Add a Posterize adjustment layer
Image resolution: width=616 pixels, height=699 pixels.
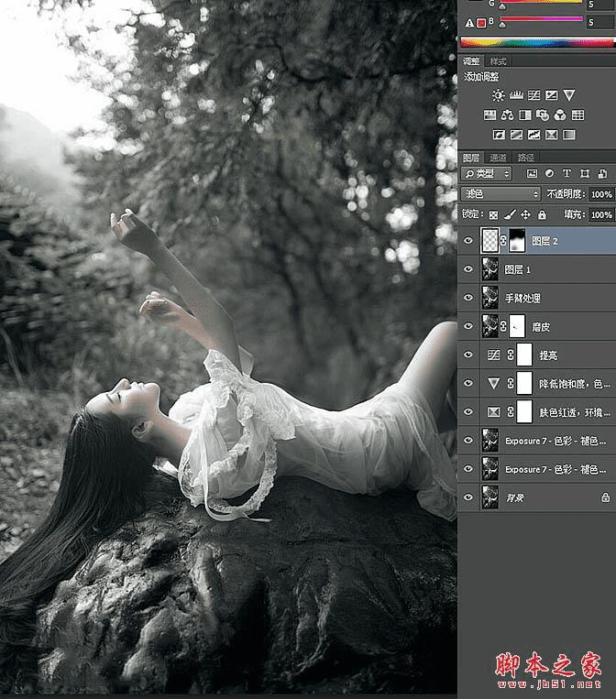[516, 134]
